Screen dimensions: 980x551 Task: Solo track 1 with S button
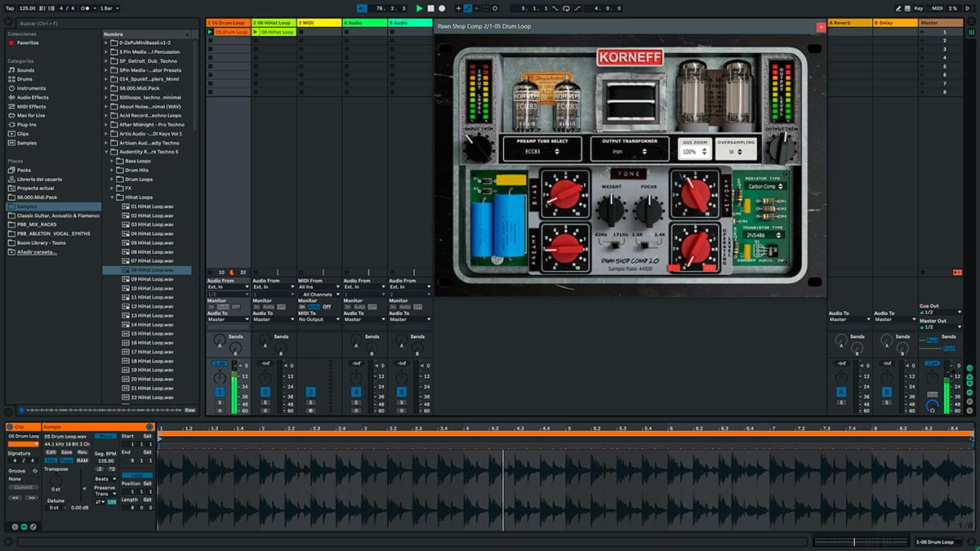pyautogui.click(x=220, y=402)
